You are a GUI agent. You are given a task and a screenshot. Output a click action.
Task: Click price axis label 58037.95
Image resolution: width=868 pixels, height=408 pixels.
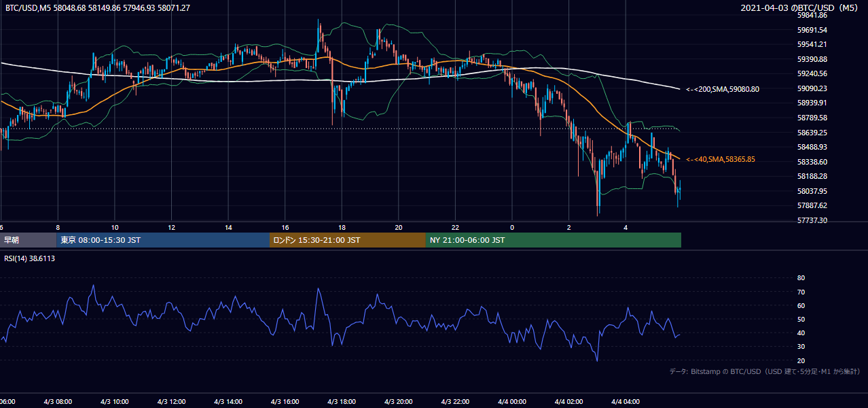812,191
